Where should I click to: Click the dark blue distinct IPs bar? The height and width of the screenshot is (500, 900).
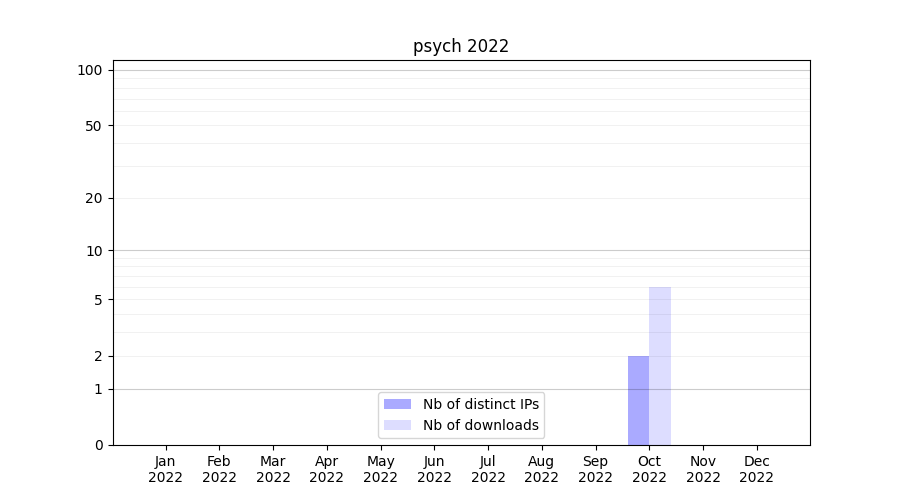coord(638,400)
